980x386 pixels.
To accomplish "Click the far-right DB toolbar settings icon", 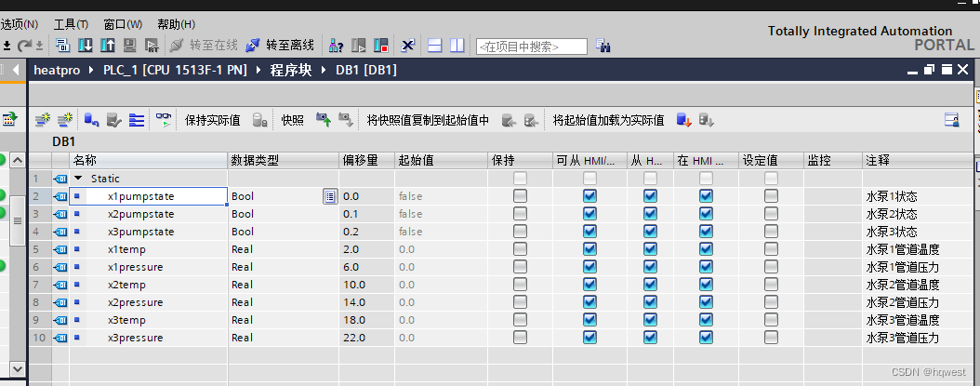I will pyautogui.click(x=952, y=120).
